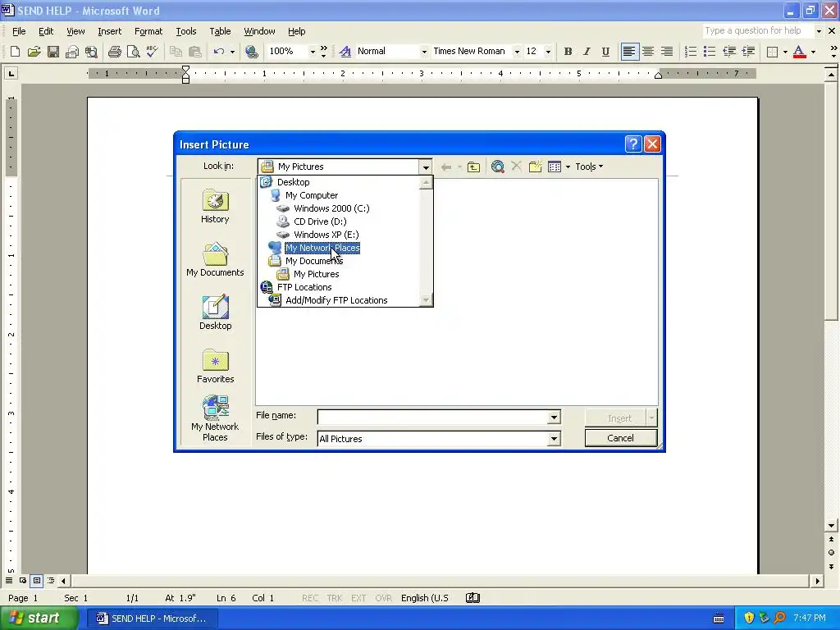
Task: Set Align Left paragraph alignment
Action: point(629,52)
